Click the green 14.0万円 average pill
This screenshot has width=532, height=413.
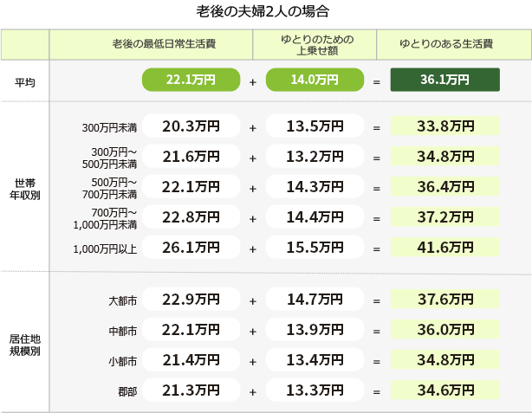coord(315,80)
